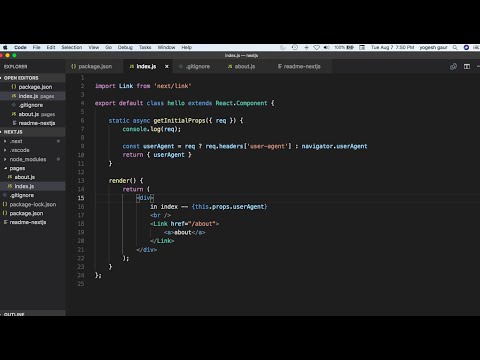Viewport: 480px width, 360px height.
Task: Click the Split Editor icon
Action: point(467,67)
